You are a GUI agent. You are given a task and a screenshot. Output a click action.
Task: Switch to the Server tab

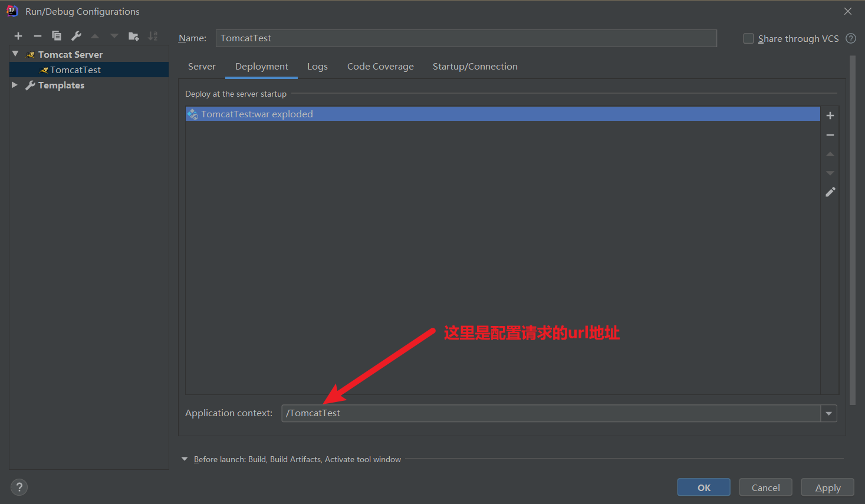coord(202,67)
